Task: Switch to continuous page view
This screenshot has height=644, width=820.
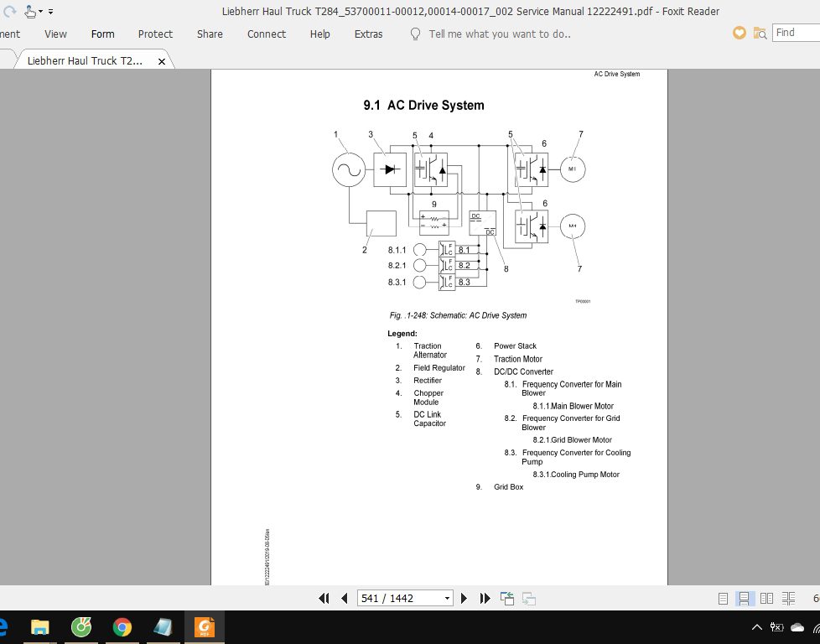Action: (744, 598)
